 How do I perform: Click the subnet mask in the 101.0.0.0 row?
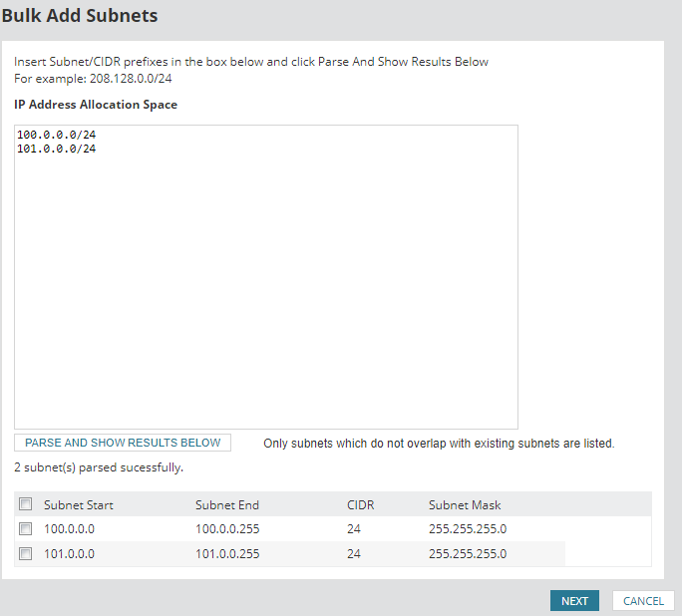(x=467, y=554)
